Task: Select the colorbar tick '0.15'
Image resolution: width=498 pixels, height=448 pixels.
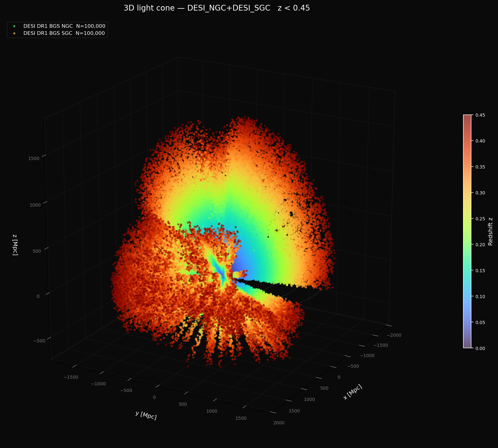Action: click(x=480, y=271)
